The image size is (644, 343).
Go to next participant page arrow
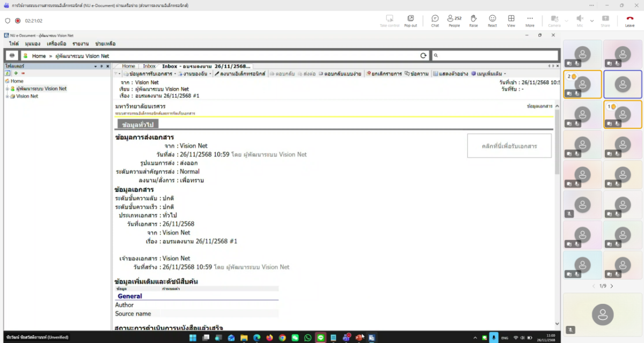612,286
